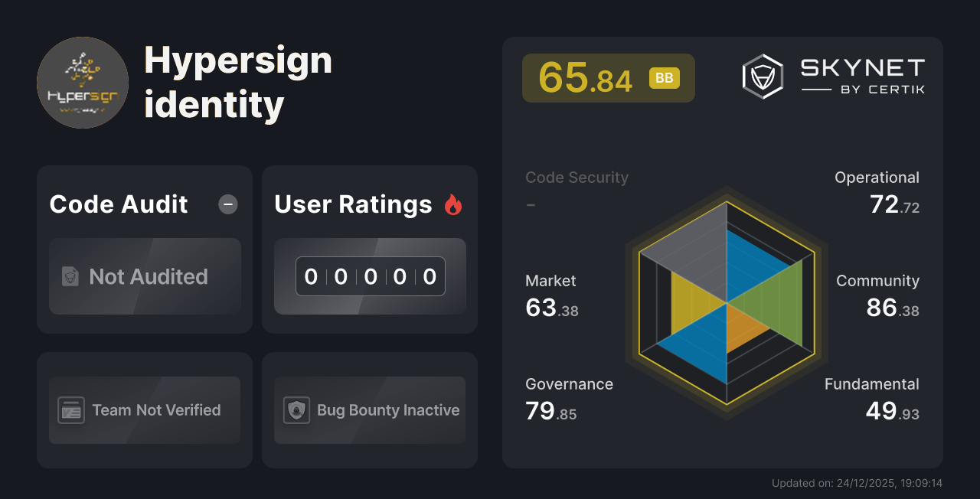Expand the Community score details
This screenshot has width=980, height=499.
point(877,295)
